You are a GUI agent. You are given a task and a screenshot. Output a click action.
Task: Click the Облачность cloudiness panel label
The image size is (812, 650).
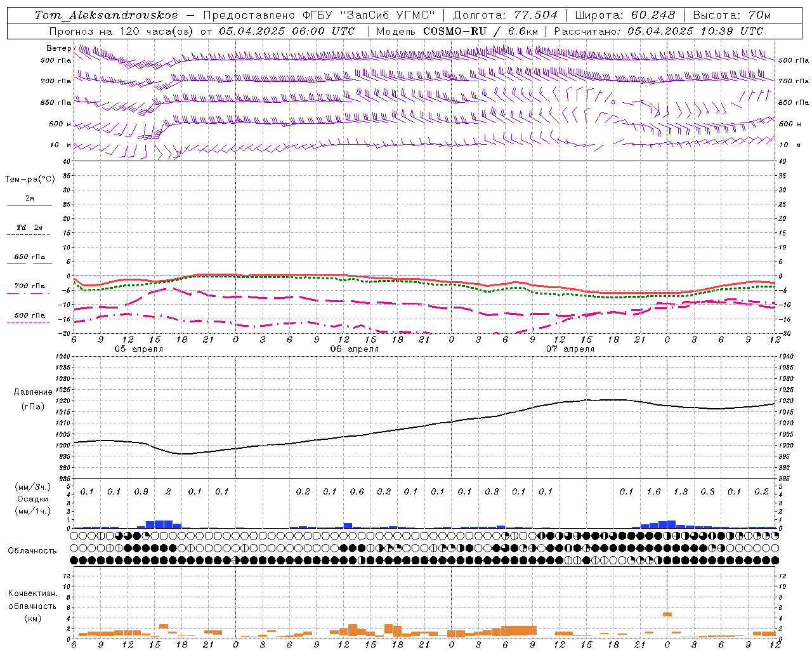32,551
